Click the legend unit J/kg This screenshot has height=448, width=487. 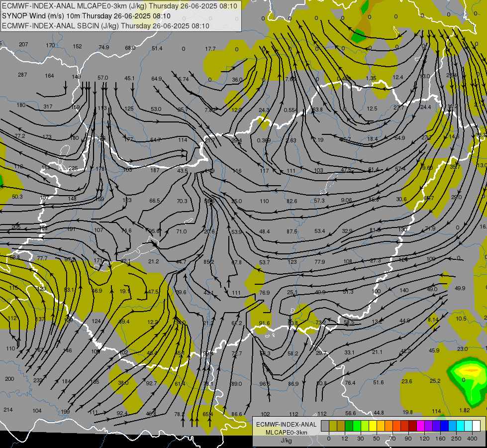[287, 441]
